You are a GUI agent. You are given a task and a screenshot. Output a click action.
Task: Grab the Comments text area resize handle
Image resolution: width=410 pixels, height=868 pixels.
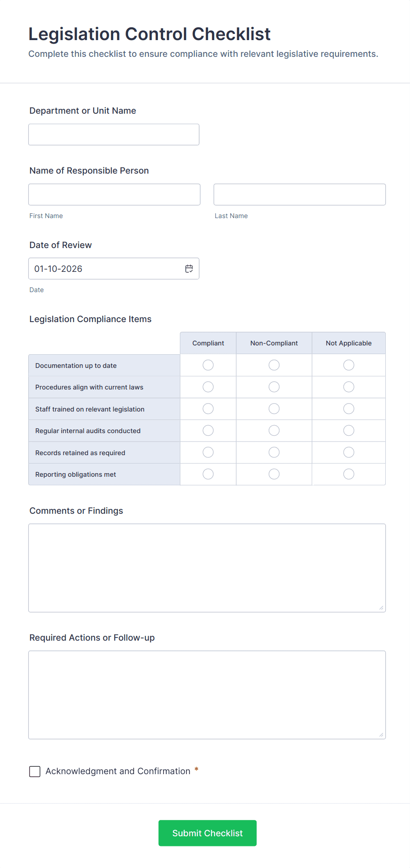(x=381, y=608)
